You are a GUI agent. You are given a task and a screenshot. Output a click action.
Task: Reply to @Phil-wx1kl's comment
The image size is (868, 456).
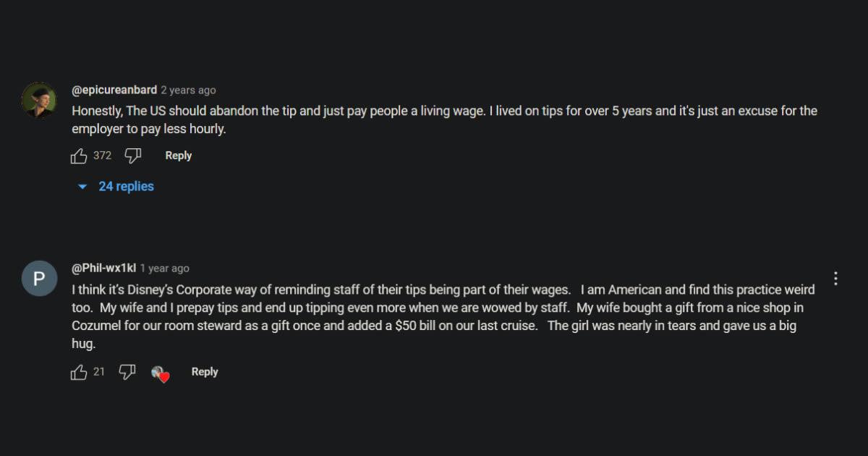pyautogui.click(x=204, y=372)
